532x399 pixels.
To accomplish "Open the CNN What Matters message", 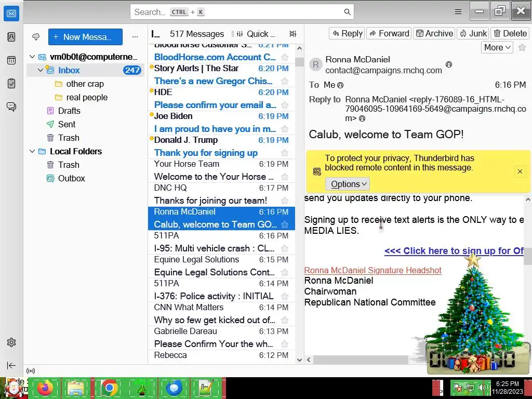I will pyautogui.click(x=221, y=314).
